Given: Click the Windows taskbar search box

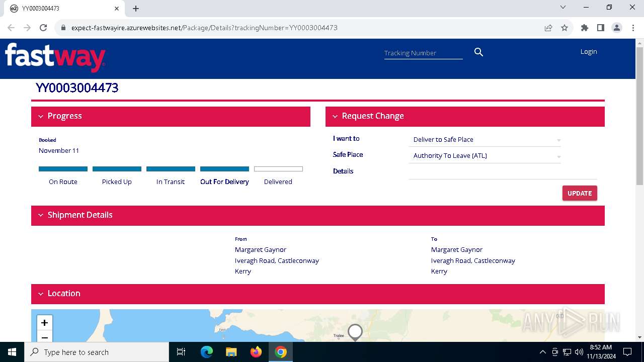Looking at the screenshot, I should tap(97, 352).
